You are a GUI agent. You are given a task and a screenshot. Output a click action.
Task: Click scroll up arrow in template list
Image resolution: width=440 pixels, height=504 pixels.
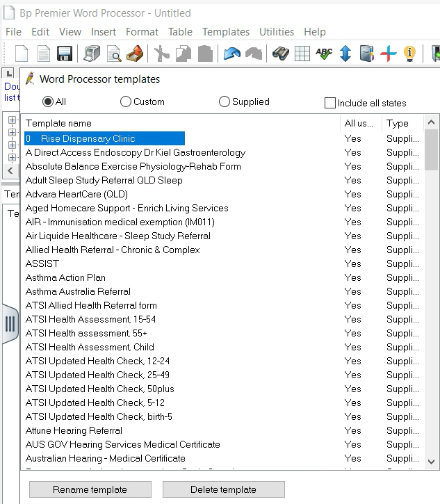pyautogui.click(x=432, y=122)
